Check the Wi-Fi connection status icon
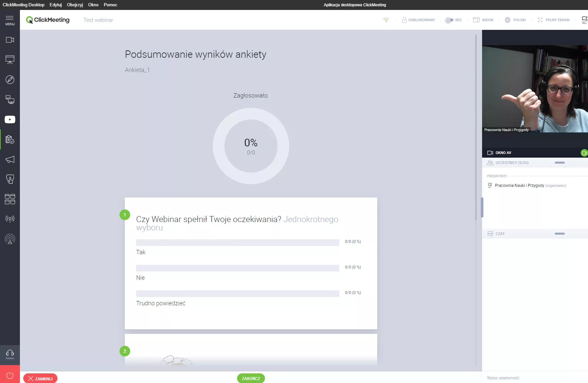The height and width of the screenshot is (383, 588). click(x=386, y=20)
